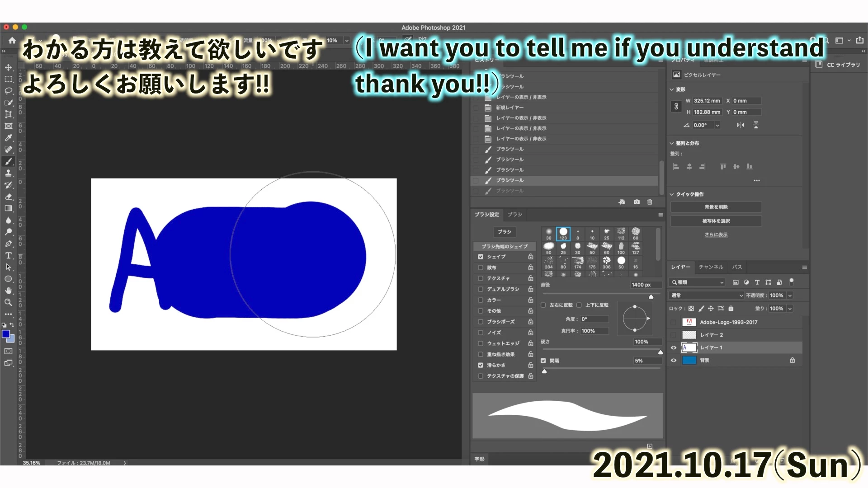
Task: Click the 背景を削除 button
Action: [x=716, y=207]
